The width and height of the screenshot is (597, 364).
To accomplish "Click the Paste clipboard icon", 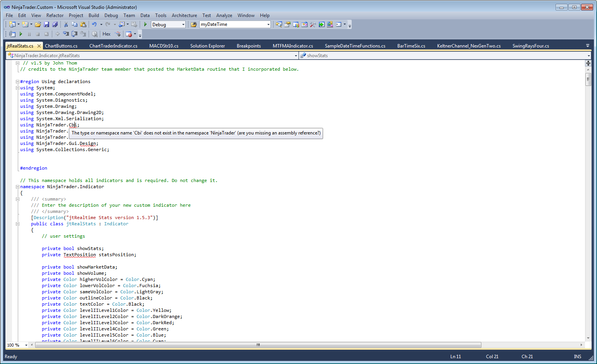I will [x=83, y=24].
